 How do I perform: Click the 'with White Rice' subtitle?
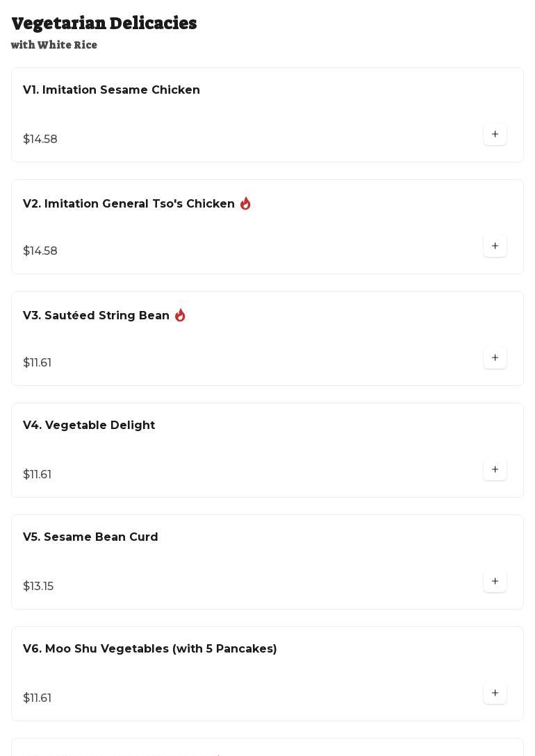(x=54, y=45)
